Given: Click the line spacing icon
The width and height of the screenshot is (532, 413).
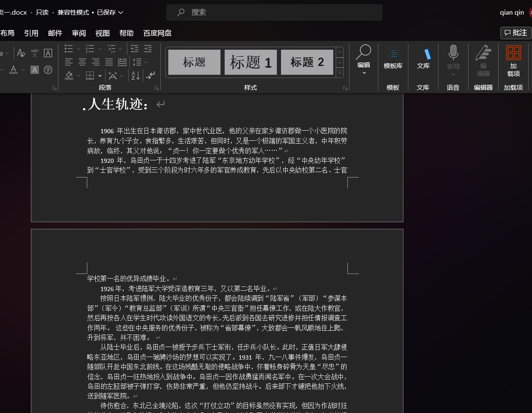Looking at the screenshot, I should pos(137,62).
